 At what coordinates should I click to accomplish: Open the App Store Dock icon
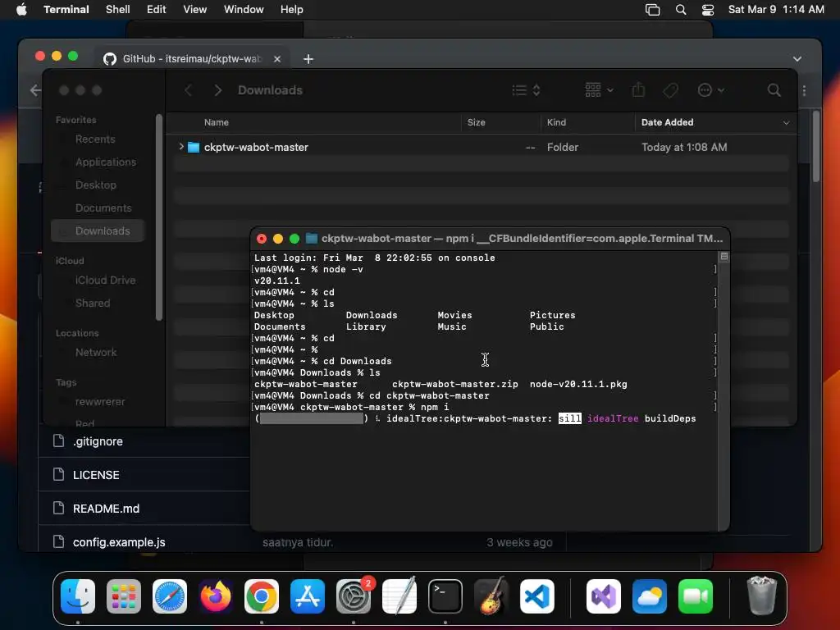[308, 596]
